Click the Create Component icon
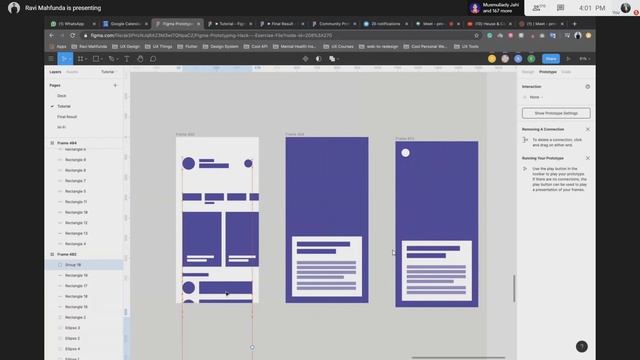Image resolution: width=640 pixels, height=360 pixels. [305, 59]
